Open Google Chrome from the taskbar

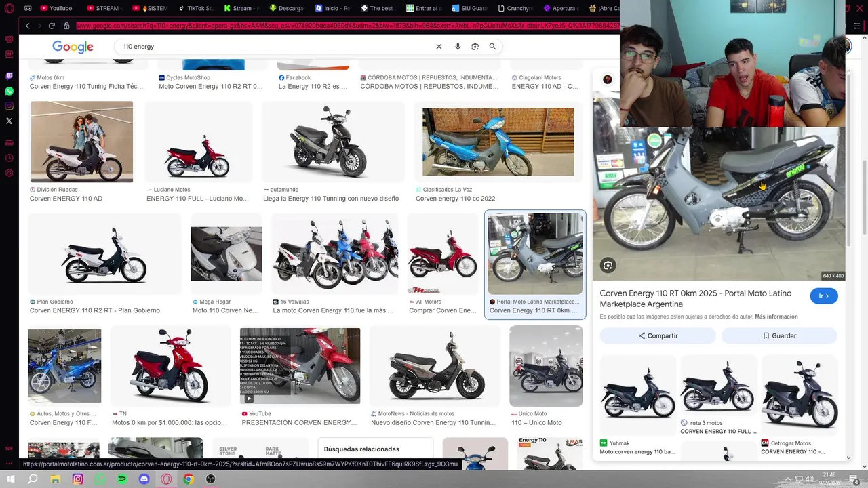pos(189,479)
